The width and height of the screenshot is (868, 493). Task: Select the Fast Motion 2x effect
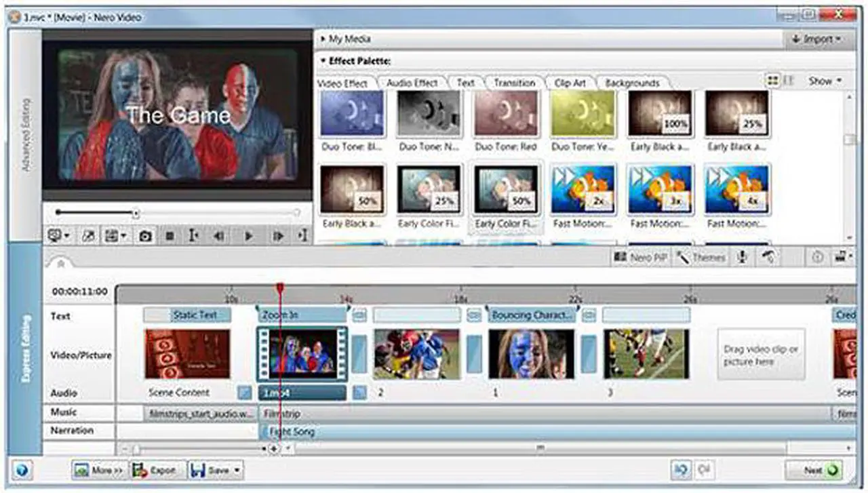click(x=583, y=189)
